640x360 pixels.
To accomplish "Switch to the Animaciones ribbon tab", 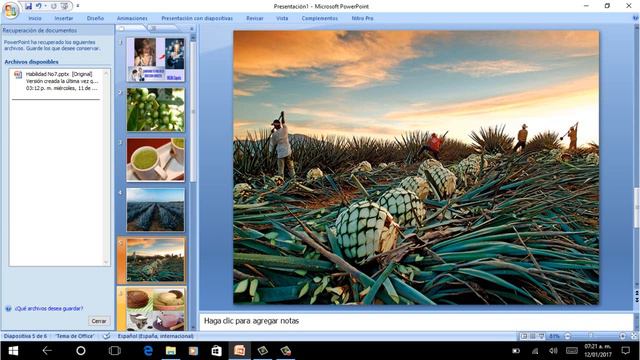I will click(x=132, y=18).
